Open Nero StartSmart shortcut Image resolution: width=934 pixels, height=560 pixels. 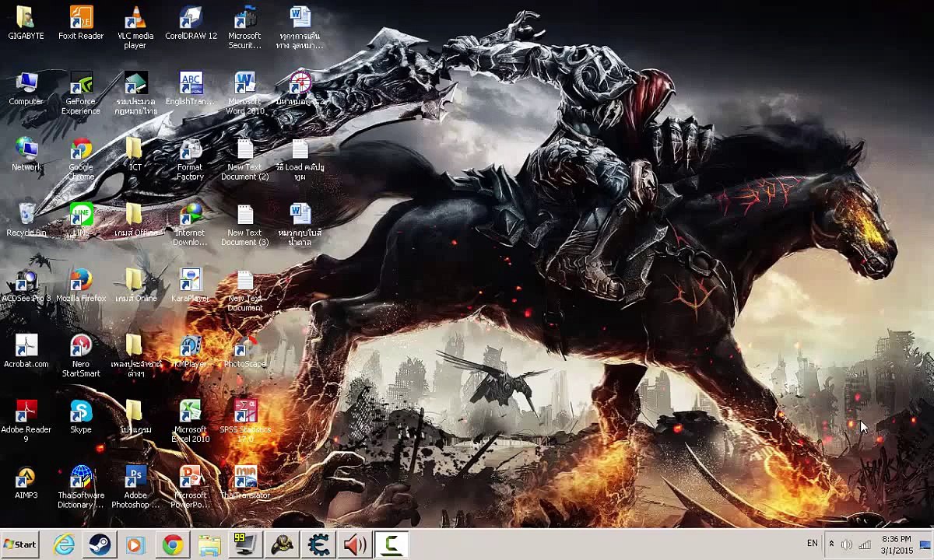pos(81,355)
